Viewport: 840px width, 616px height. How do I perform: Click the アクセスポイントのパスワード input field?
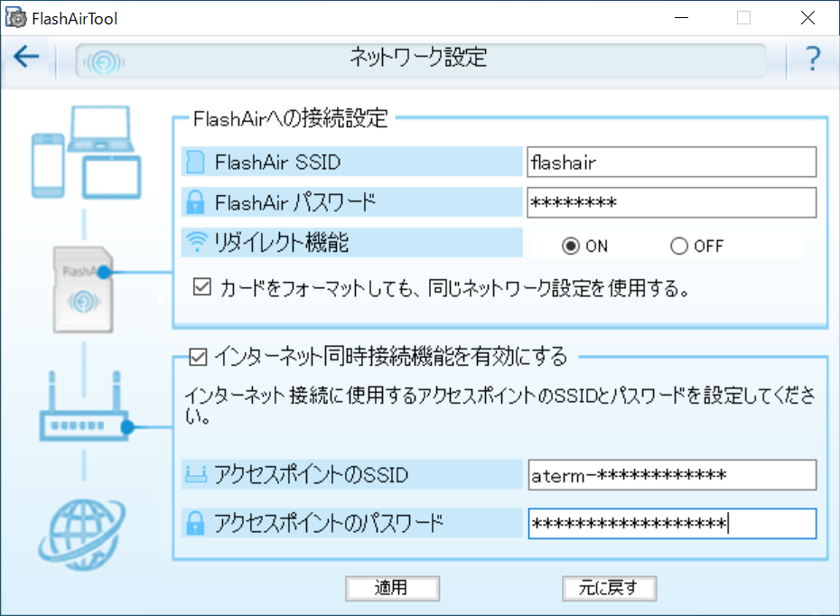coord(670,524)
